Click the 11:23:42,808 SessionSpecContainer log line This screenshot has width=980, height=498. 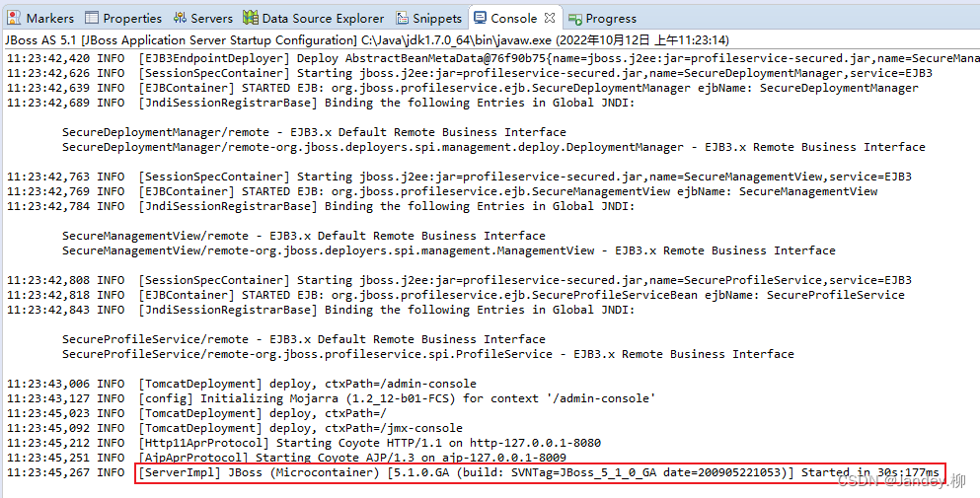459,280
